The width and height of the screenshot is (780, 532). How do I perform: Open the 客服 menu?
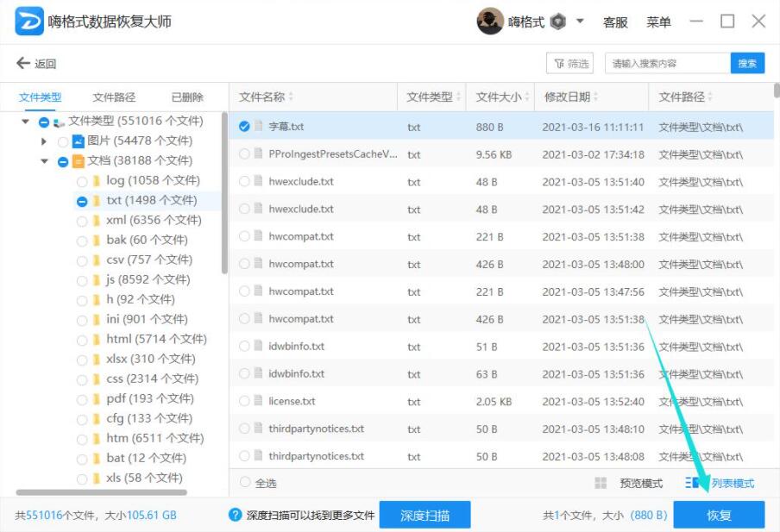(x=615, y=22)
